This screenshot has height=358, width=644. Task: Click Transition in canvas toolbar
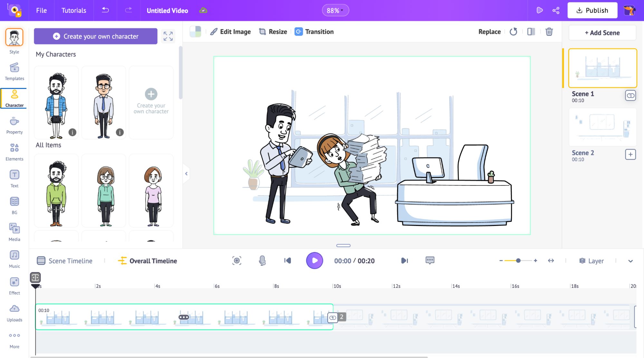(x=314, y=32)
